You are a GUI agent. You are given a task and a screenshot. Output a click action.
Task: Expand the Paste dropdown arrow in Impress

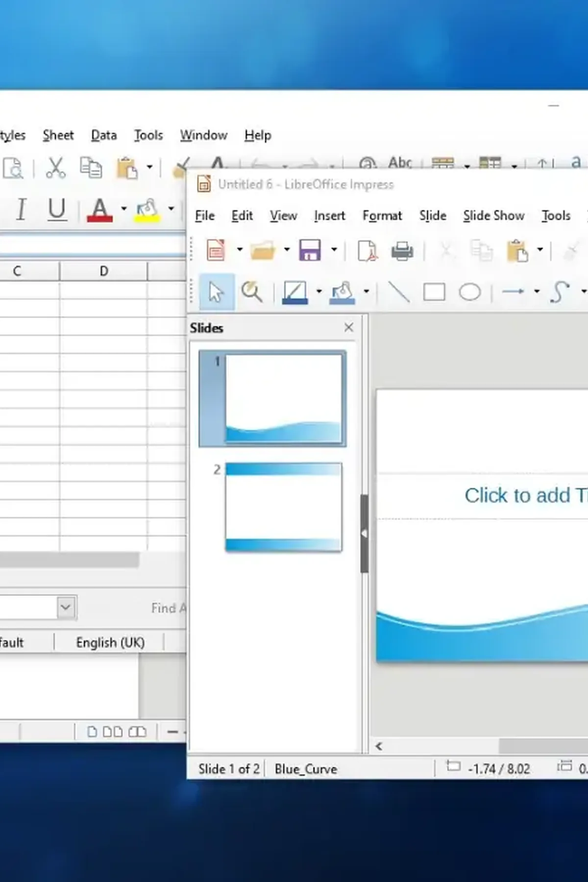tap(540, 250)
